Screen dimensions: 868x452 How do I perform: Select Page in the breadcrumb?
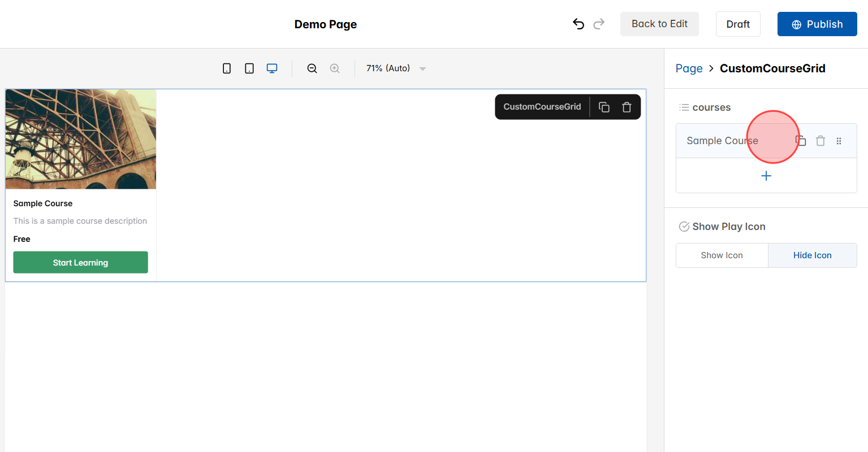(689, 68)
